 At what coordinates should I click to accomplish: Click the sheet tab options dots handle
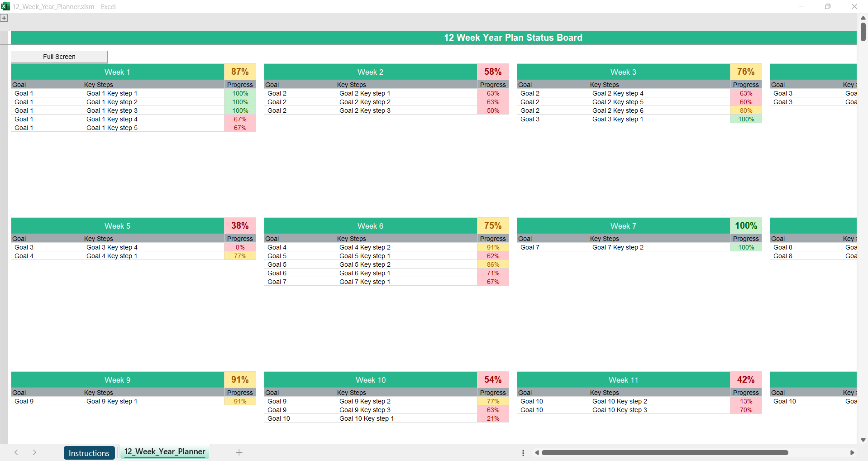click(523, 453)
